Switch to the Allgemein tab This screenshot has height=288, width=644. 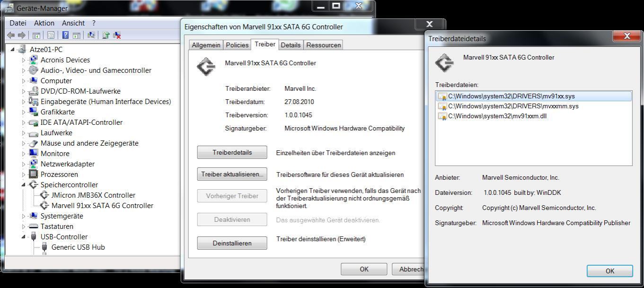tap(206, 45)
